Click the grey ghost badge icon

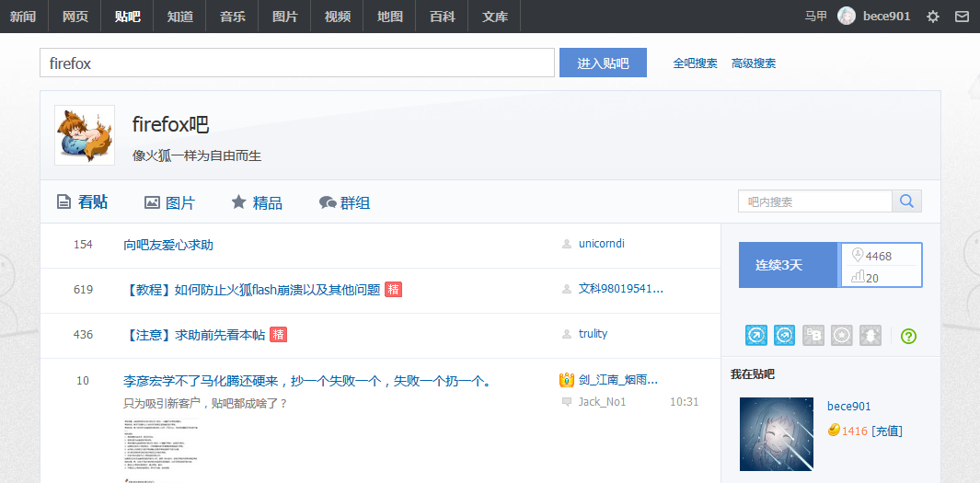pos(870,336)
